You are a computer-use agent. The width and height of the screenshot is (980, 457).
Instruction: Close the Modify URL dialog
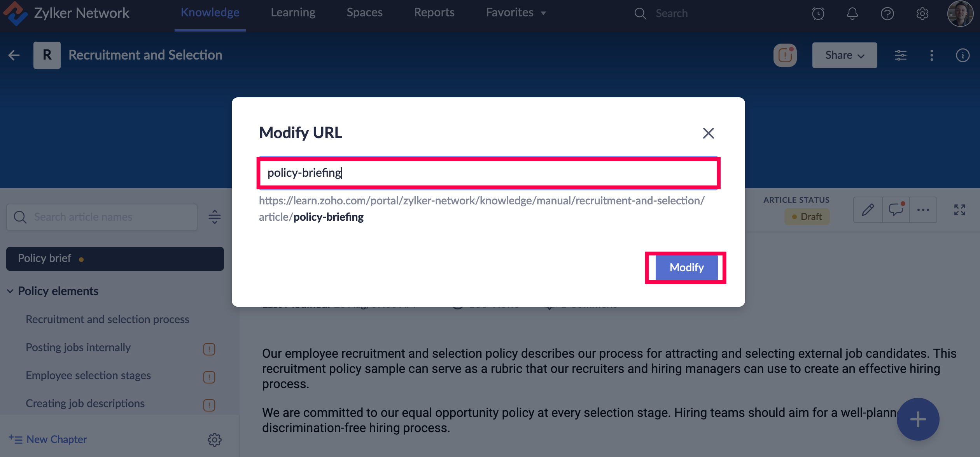tap(708, 133)
